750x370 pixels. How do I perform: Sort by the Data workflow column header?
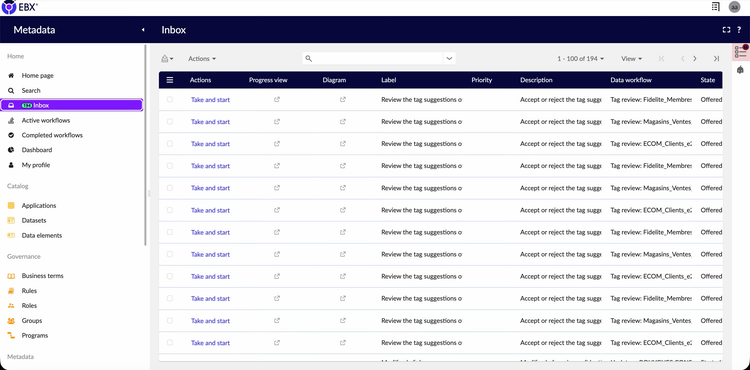(x=631, y=80)
